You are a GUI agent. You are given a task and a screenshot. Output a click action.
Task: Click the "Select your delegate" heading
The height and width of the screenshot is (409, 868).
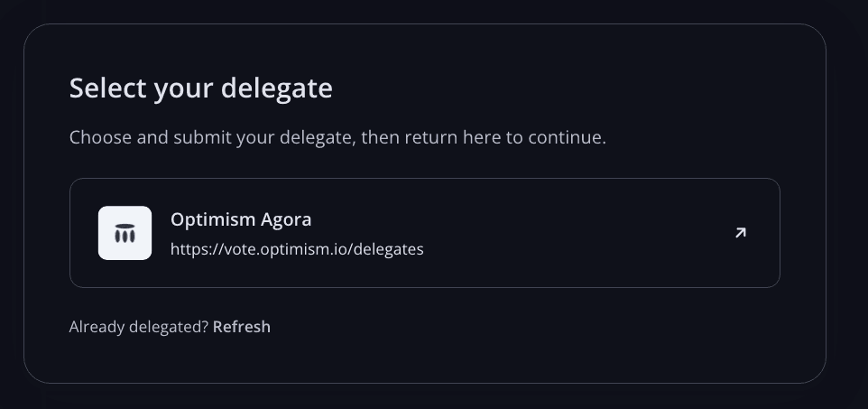pyautogui.click(x=201, y=88)
